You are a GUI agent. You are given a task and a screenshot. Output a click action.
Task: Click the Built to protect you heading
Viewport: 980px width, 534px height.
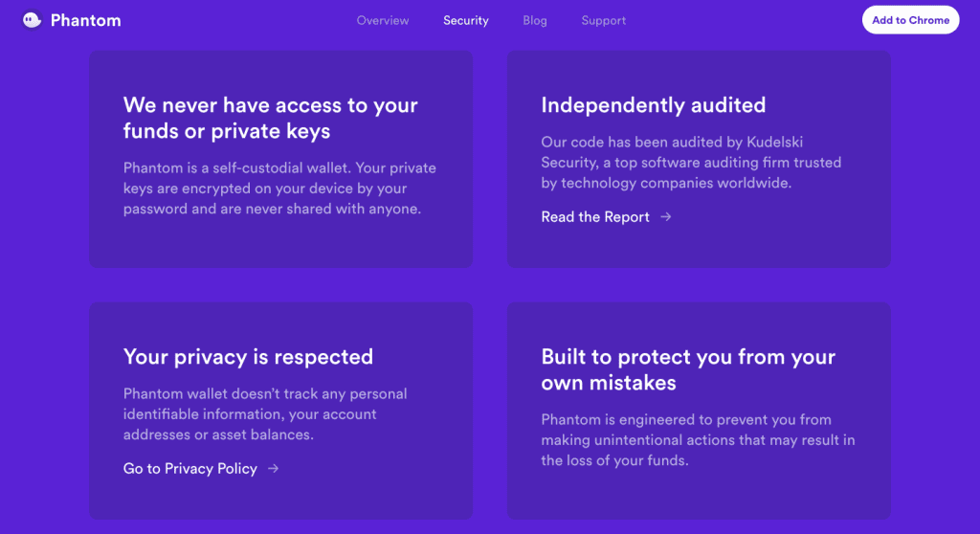(688, 369)
